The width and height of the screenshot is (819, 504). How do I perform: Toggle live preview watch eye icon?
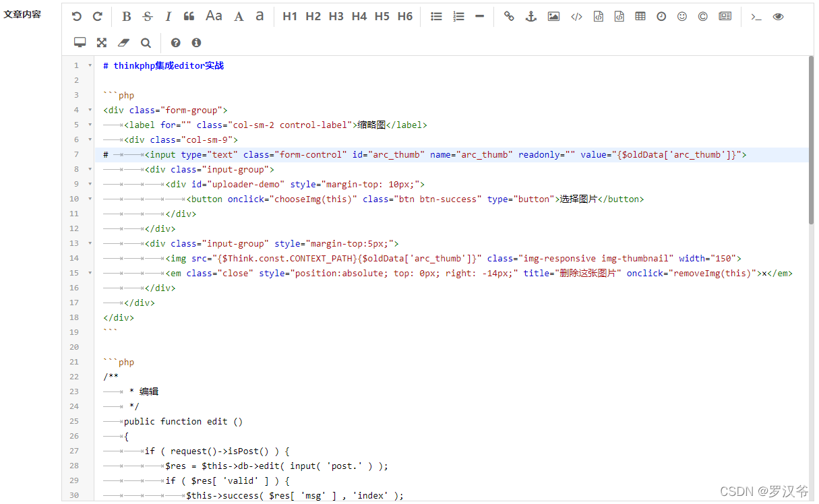779,16
